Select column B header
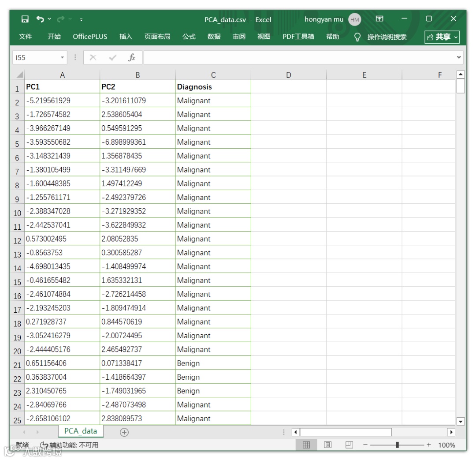476x460 pixels. pyautogui.click(x=138, y=75)
